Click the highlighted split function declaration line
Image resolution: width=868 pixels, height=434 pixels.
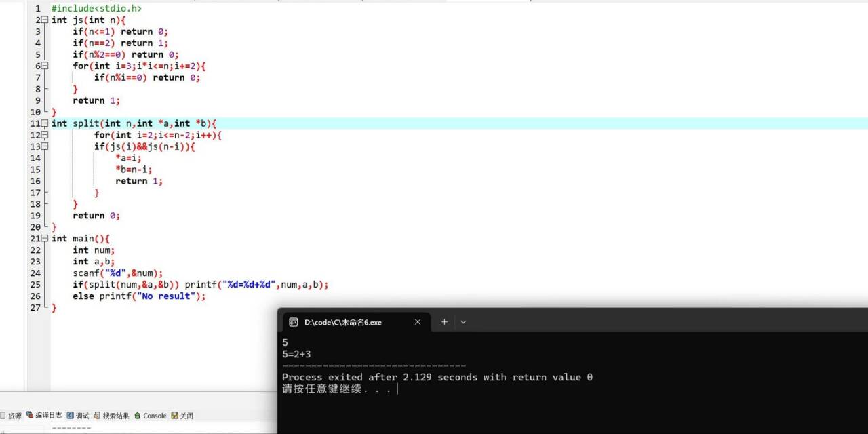[x=136, y=123]
